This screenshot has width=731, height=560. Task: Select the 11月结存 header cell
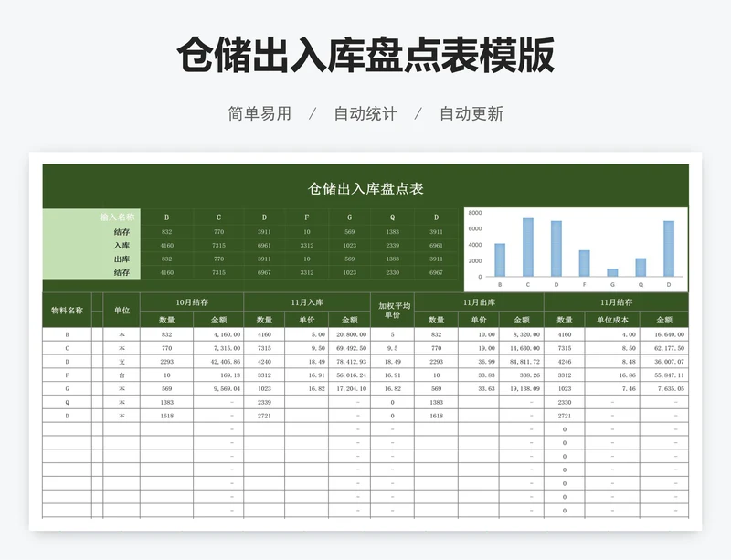[x=616, y=302]
